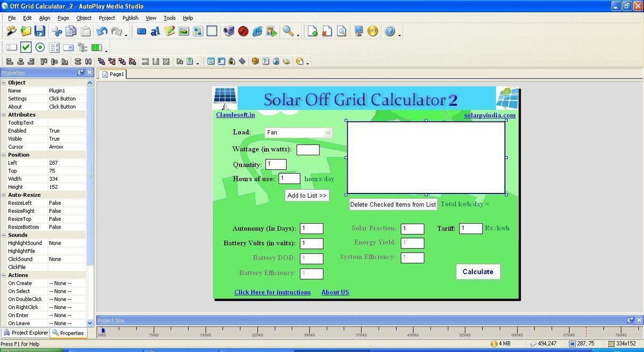644x352 pixels.
Task: Collapse the Auto-Resize property group
Action: tap(4, 195)
